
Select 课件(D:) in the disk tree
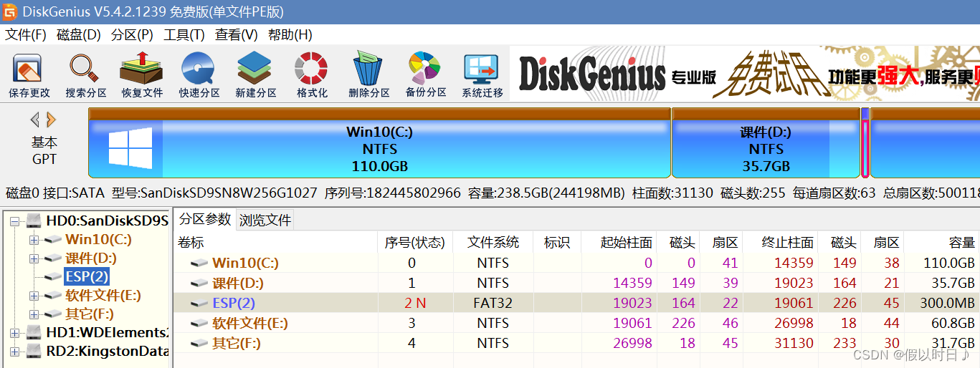(x=91, y=258)
